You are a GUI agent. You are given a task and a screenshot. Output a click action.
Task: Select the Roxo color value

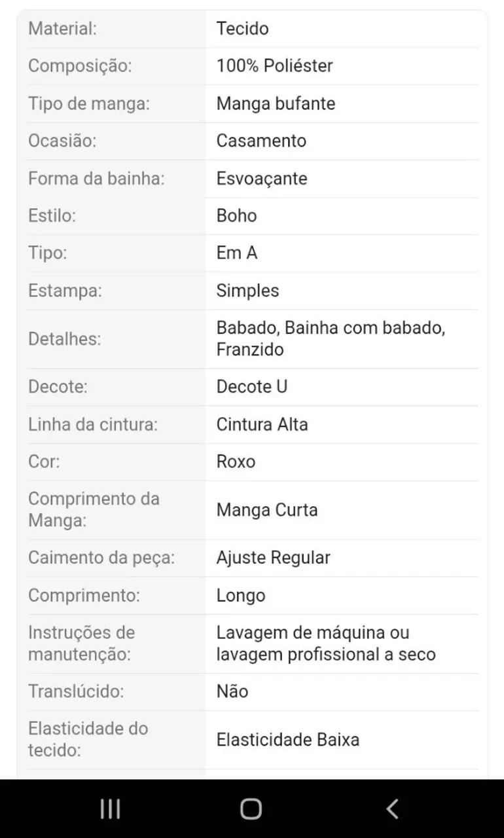(236, 462)
